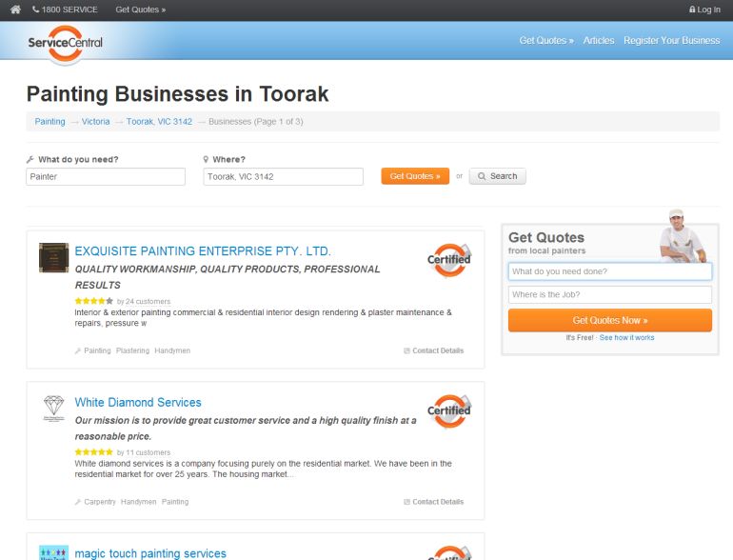
Task: Focus the 'Where?' Toorak field
Action: [284, 177]
